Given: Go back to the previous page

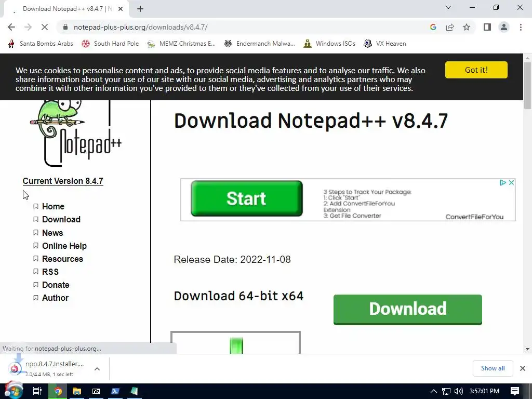Looking at the screenshot, I should tap(11, 27).
